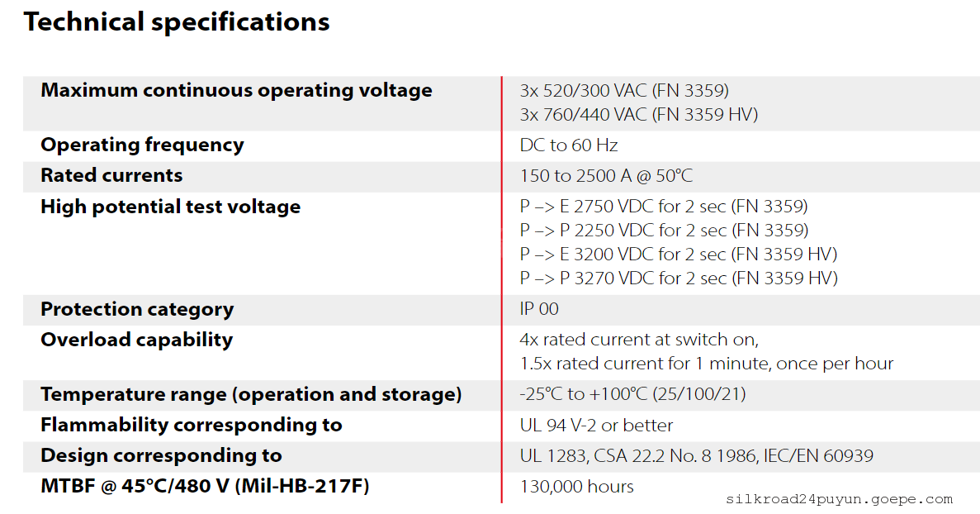The image size is (980, 514).
Task: Select the 150 to 2500 A @ 50°C value
Action: pyautogui.click(x=605, y=176)
